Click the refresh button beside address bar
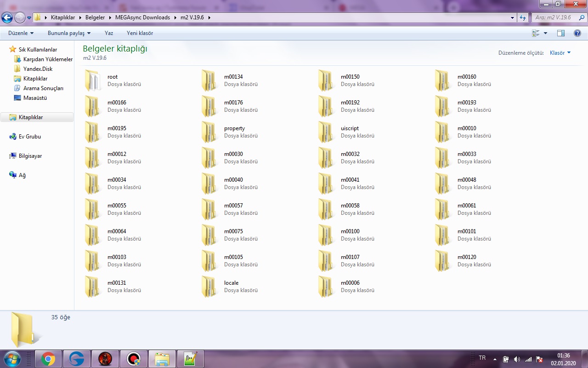 (x=523, y=17)
